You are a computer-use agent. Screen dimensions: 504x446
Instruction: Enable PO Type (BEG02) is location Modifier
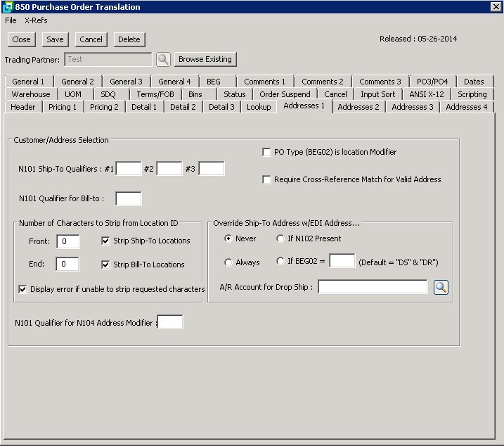[x=266, y=152]
